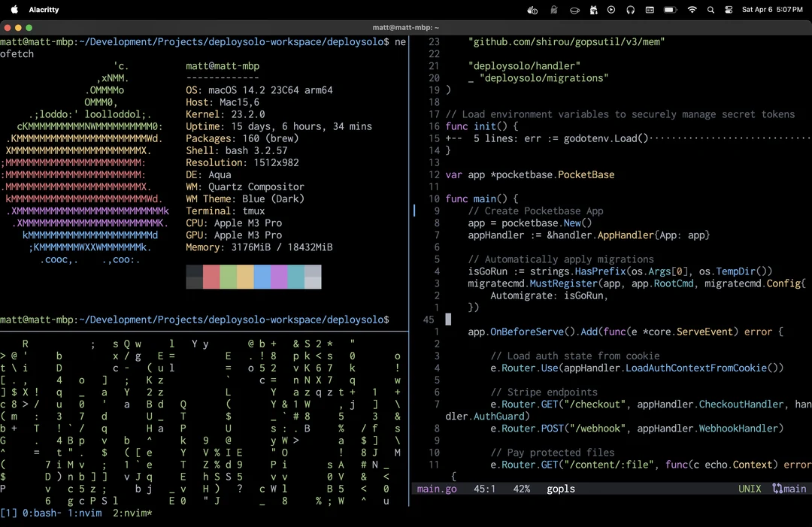Click the gopls indicator in the nvim statusline
Viewport: 812px width, 527px height.
(561, 489)
